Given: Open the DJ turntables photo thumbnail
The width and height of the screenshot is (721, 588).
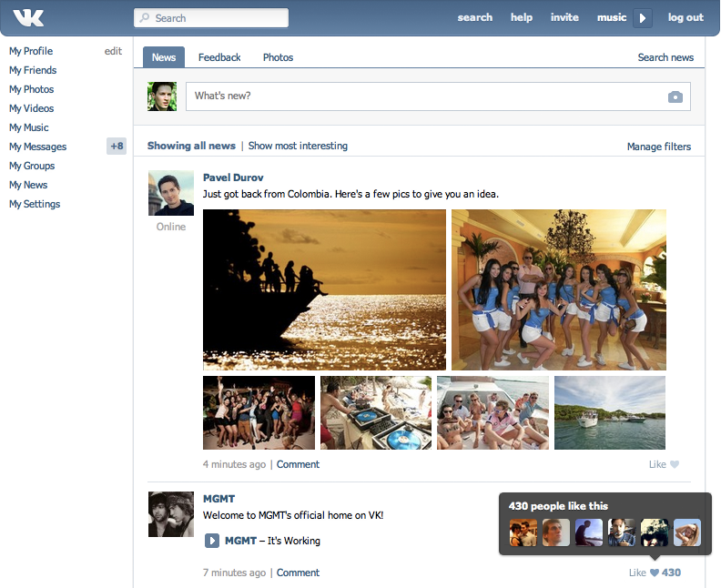Looking at the screenshot, I should pyautogui.click(x=376, y=412).
